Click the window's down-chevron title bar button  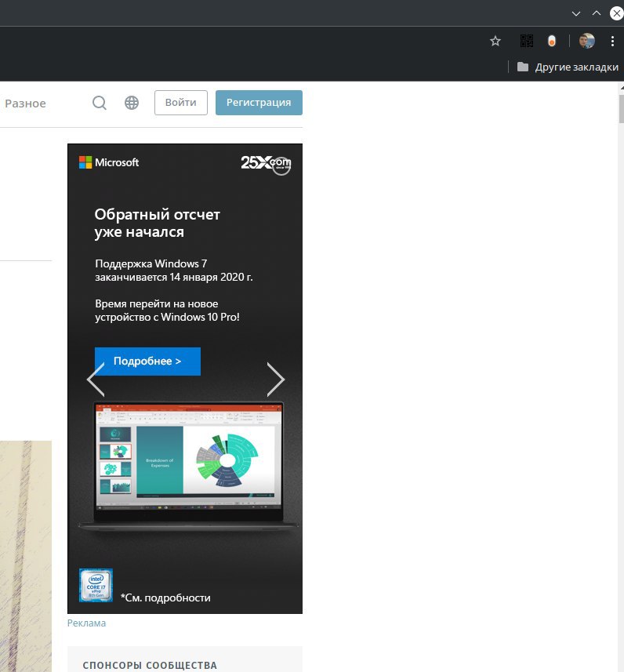[576, 13]
